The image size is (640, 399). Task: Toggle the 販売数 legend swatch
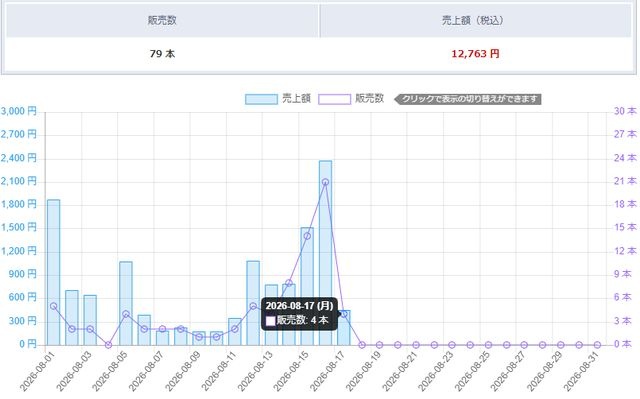334,99
